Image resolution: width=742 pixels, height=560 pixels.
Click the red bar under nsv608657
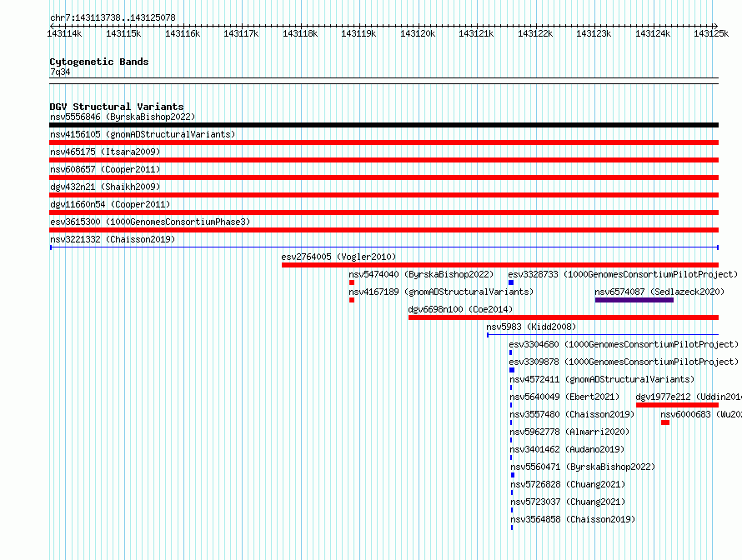click(x=384, y=177)
